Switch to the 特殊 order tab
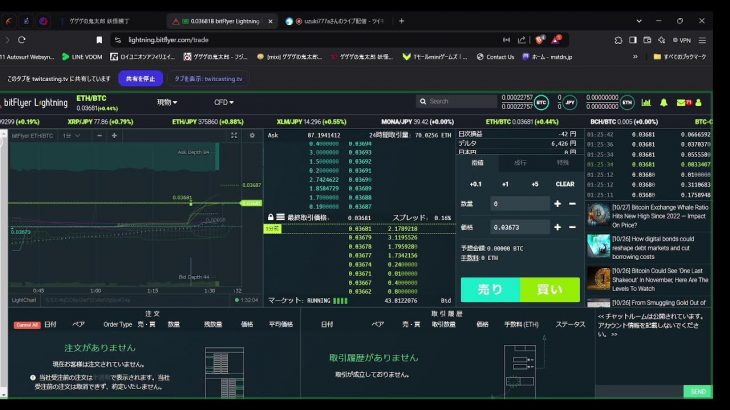The height and width of the screenshot is (410, 730). (562, 162)
